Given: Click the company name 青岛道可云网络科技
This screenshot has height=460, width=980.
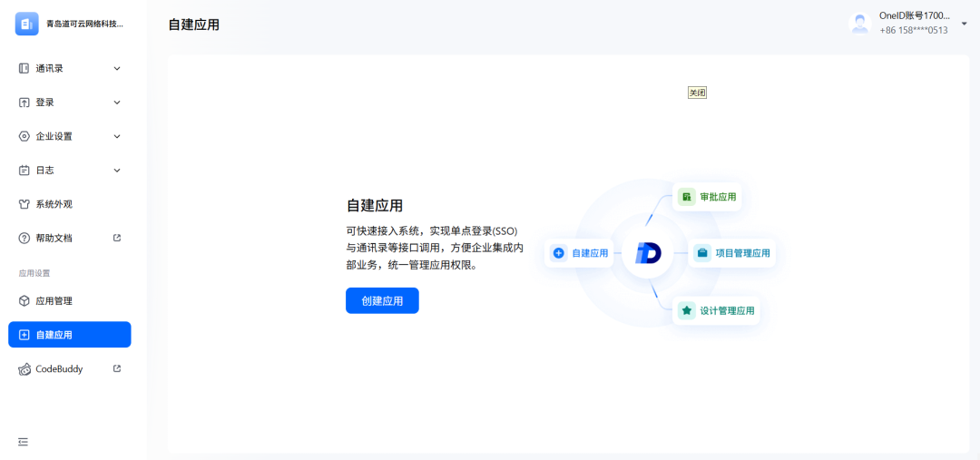Looking at the screenshot, I should pos(85,24).
